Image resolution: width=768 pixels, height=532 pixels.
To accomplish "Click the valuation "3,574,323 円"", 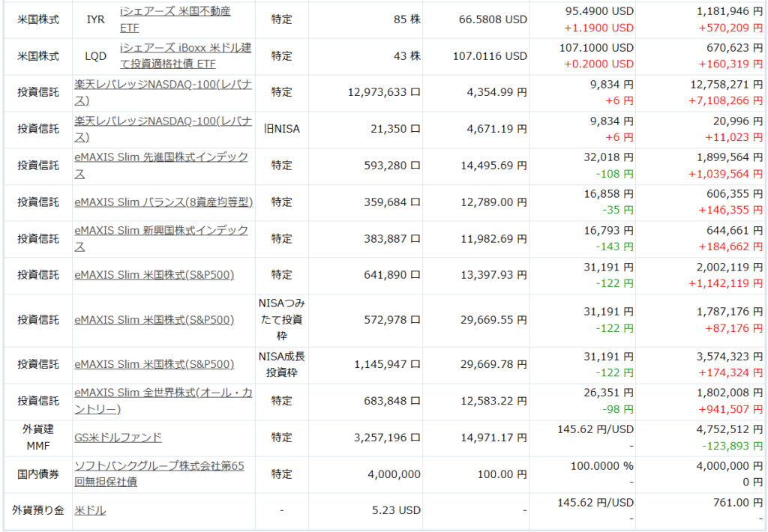I will [x=730, y=357].
